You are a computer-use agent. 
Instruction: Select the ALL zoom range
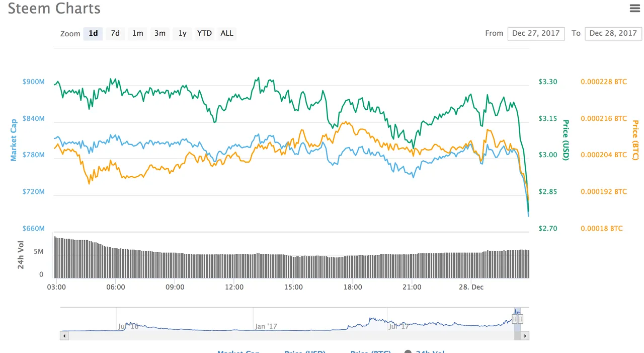tap(227, 33)
